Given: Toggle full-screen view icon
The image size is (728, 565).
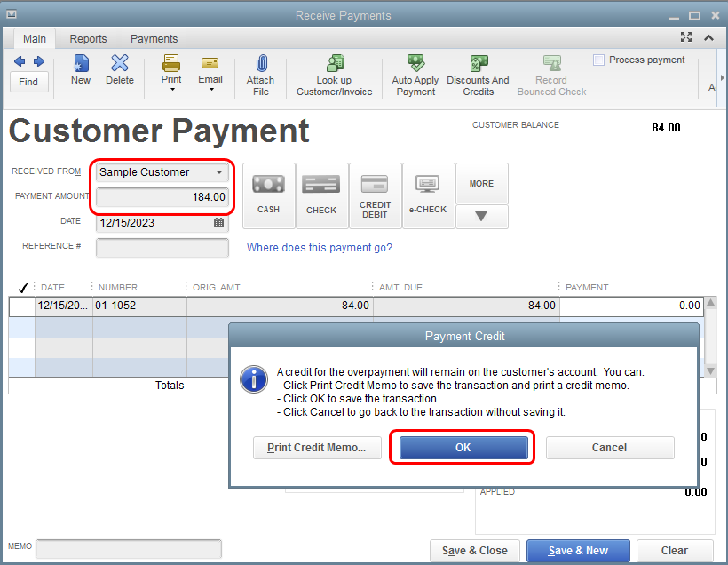Looking at the screenshot, I should point(686,37).
